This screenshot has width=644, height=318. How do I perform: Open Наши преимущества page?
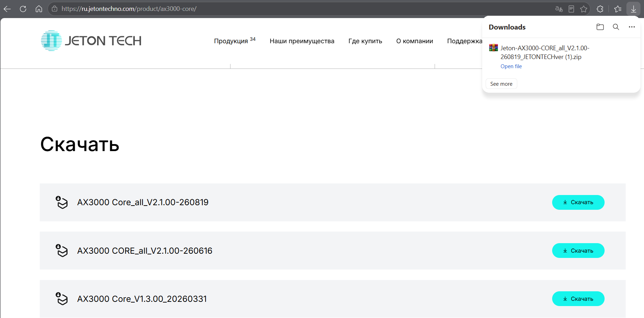coord(302,41)
